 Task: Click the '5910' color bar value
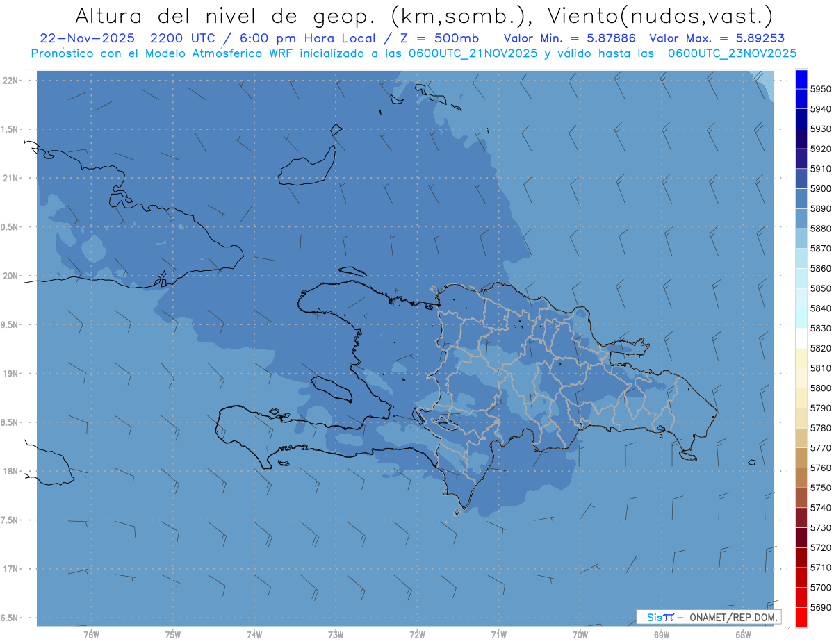821,169
